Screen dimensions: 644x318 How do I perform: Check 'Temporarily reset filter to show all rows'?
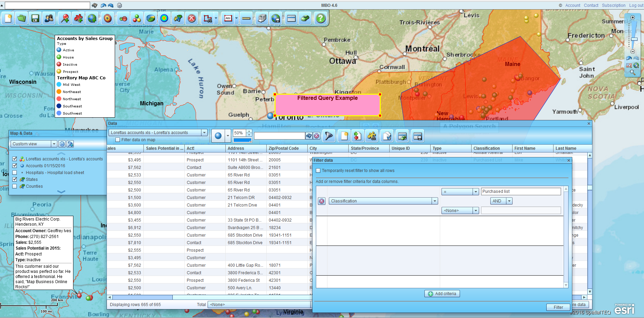318,170
